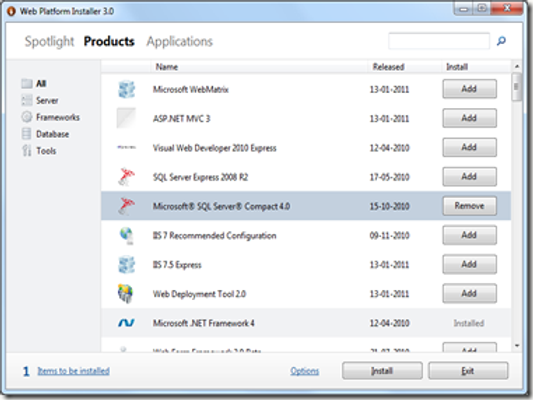This screenshot has height=400, width=533.
Task: Remove Microsoft SQL Server Compact 4.0
Action: click(x=469, y=206)
